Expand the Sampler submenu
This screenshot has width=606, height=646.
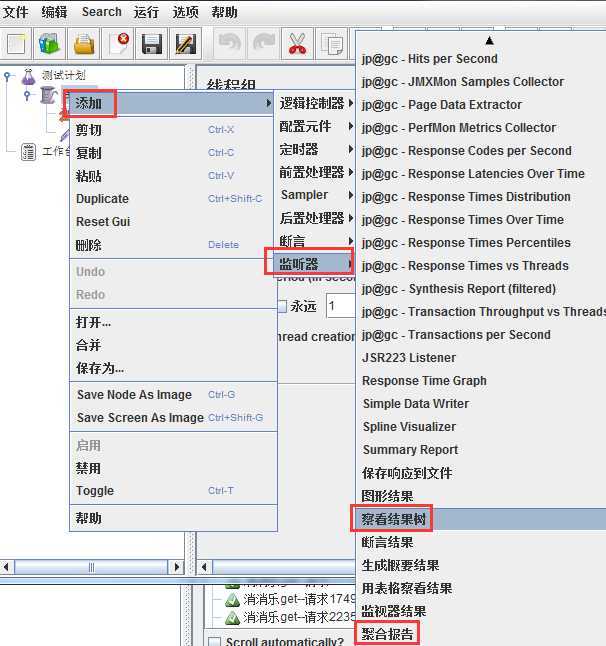click(x=316, y=194)
